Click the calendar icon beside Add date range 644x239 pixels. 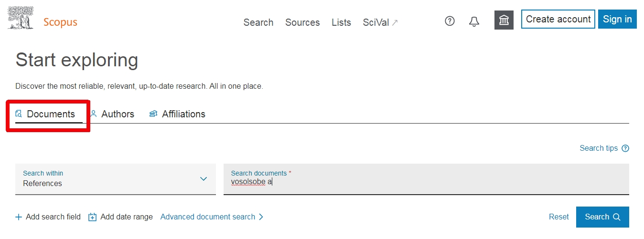click(93, 217)
